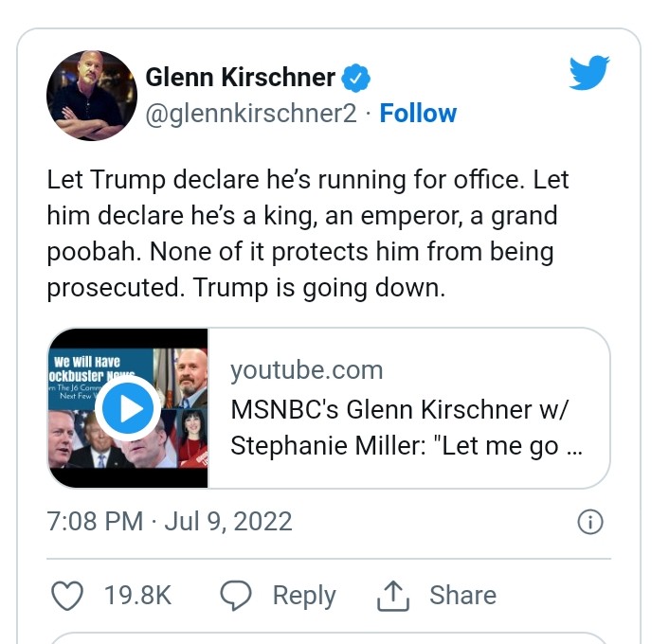Open the @glennkirschner2 handle link
The height and width of the screenshot is (644, 669).
tap(251, 114)
